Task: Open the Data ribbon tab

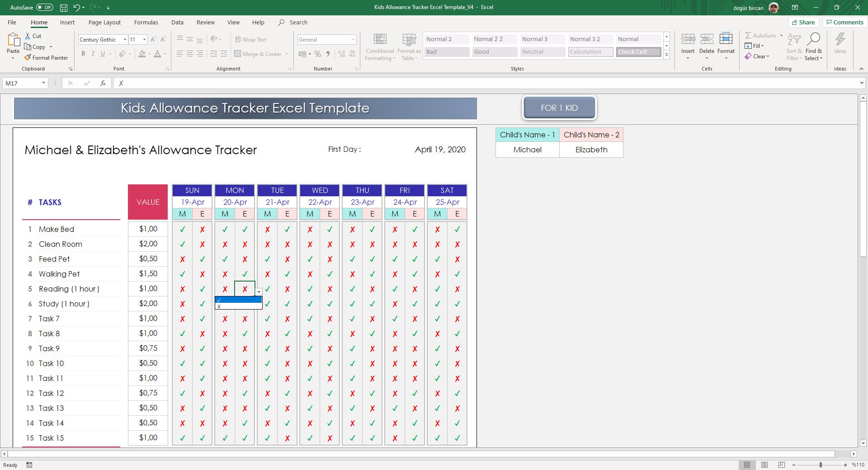Action: [x=177, y=22]
